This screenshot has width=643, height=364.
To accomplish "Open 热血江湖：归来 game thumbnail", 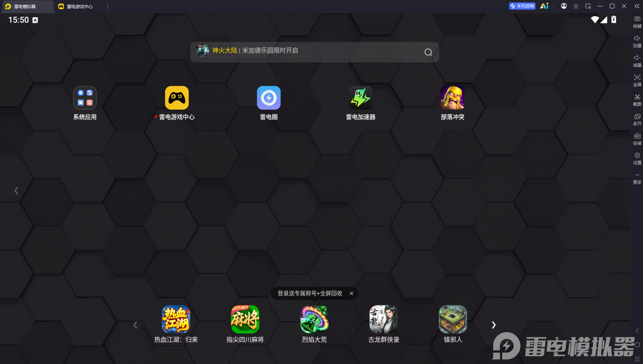I will point(176,319).
